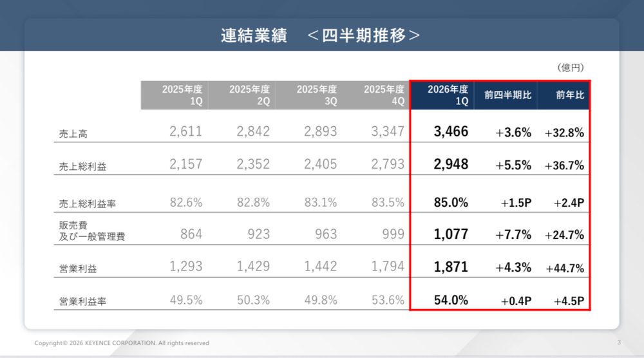Click the bold operating margin 54.0%
The width and height of the screenshot is (644, 358).
pos(451,300)
